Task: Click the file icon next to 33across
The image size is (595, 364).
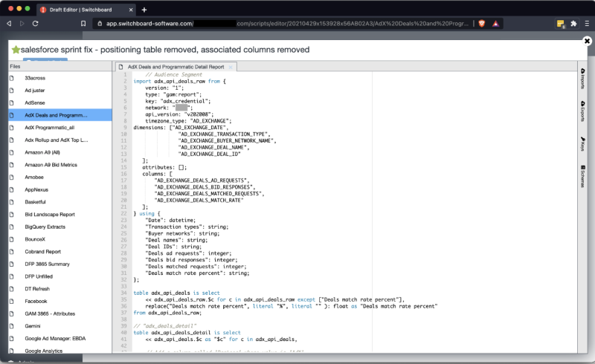Action: coord(12,78)
